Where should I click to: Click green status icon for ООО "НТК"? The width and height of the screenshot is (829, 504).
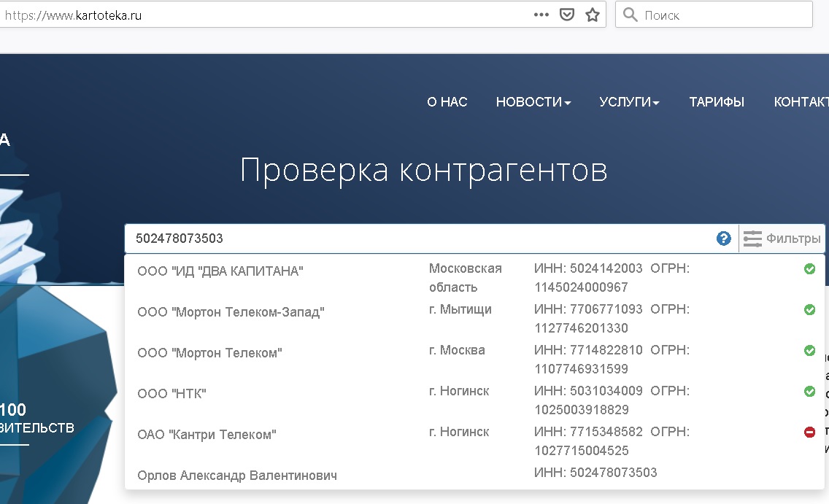coord(809,392)
